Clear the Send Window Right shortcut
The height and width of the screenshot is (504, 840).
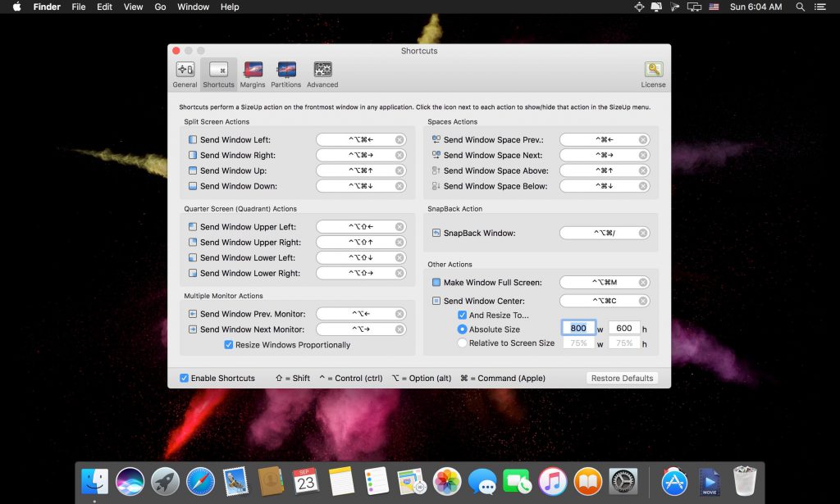point(399,156)
